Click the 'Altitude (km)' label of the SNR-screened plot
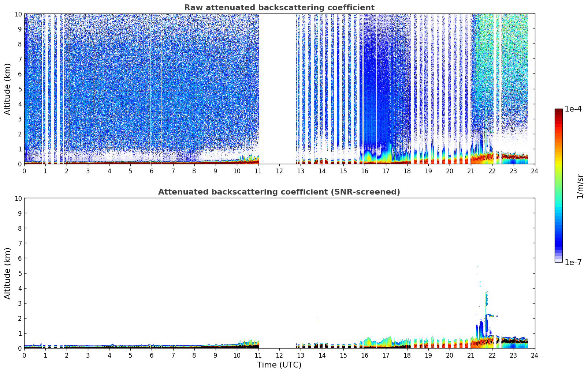The height and width of the screenshot is (373, 588). [8, 273]
